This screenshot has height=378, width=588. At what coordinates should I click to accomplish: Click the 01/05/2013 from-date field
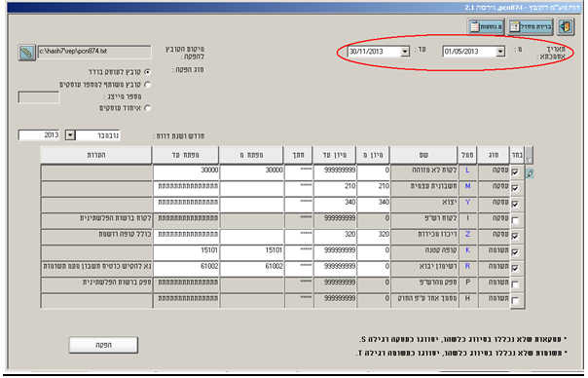[x=469, y=52]
